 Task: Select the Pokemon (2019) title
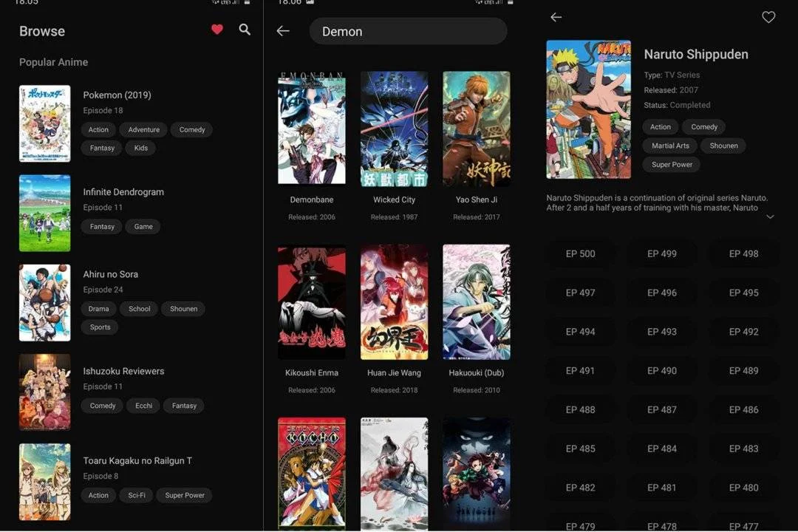117,95
